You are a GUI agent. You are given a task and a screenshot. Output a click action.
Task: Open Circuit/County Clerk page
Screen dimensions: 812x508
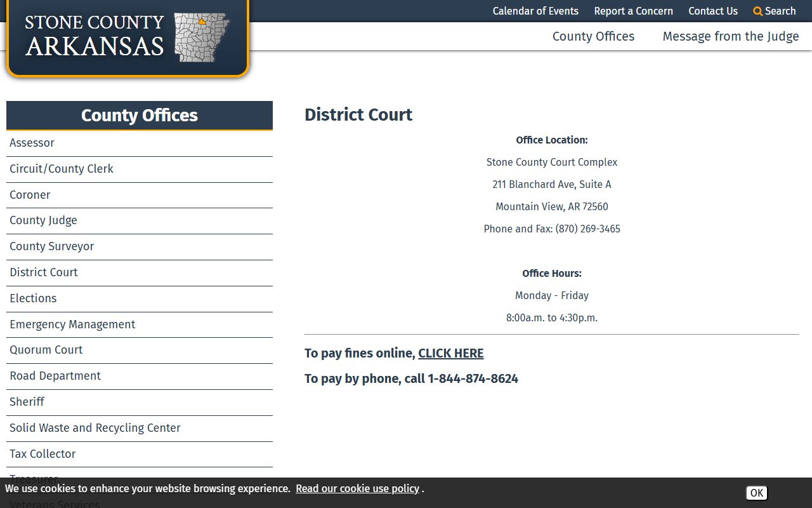(140, 169)
